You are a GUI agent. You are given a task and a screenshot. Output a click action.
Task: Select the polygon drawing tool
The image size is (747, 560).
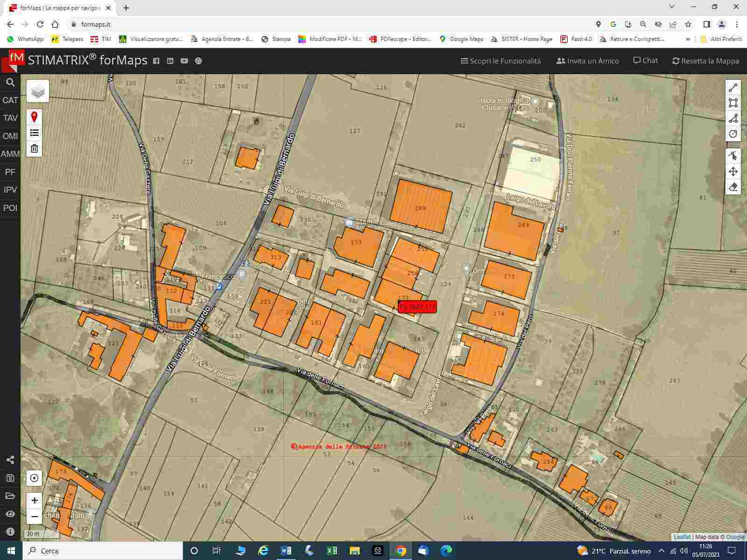733,119
